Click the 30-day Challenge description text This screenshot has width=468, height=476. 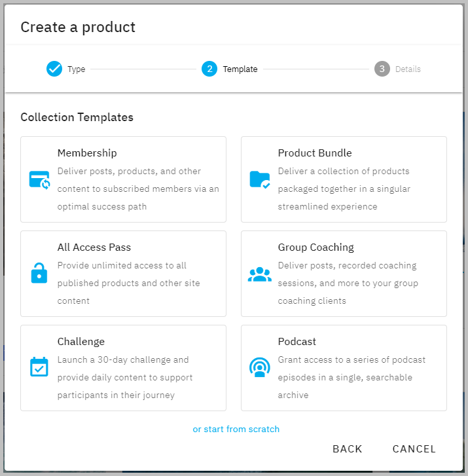[125, 378]
